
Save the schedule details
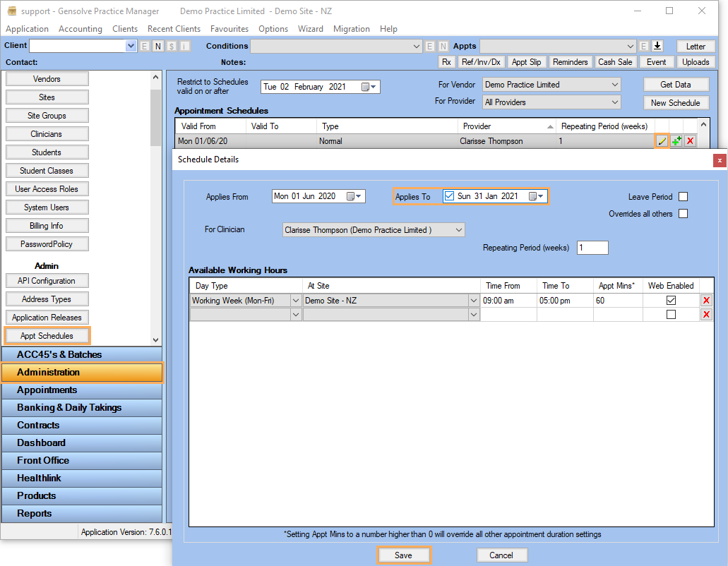403,555
